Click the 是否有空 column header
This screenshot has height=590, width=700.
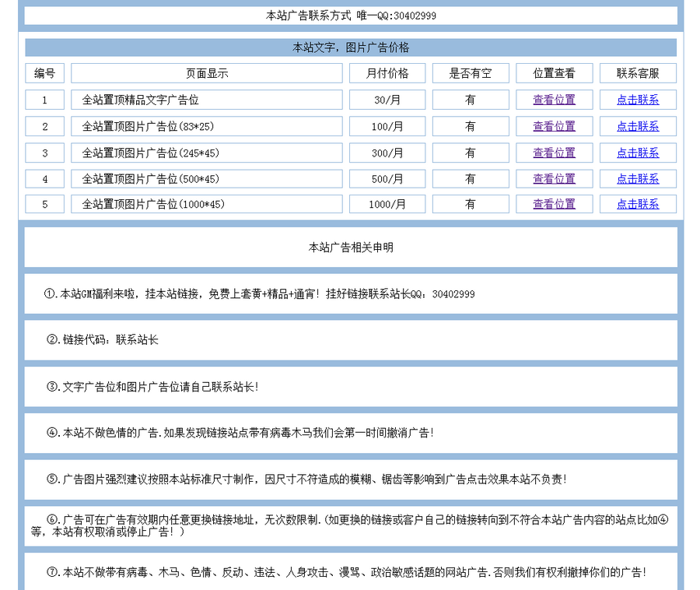tap(471, 73)
